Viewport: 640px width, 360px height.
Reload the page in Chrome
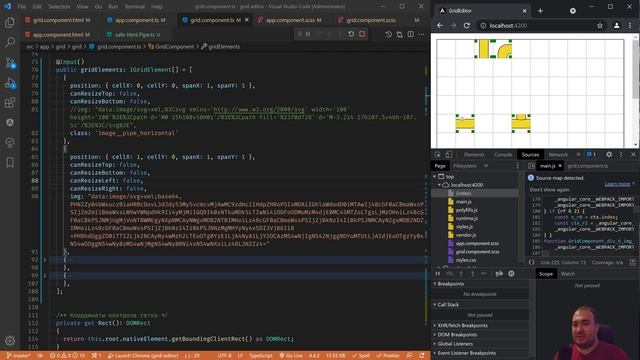tap(467, 25)
